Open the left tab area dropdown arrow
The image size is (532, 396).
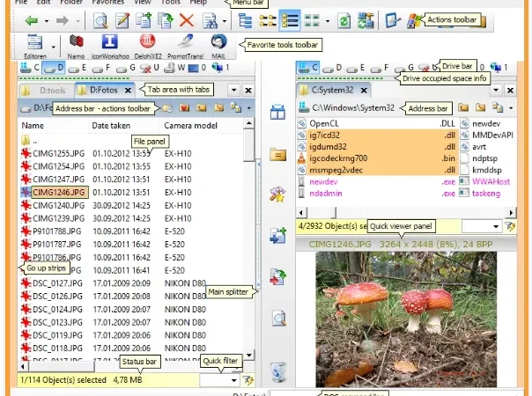[x=233, y=90]
